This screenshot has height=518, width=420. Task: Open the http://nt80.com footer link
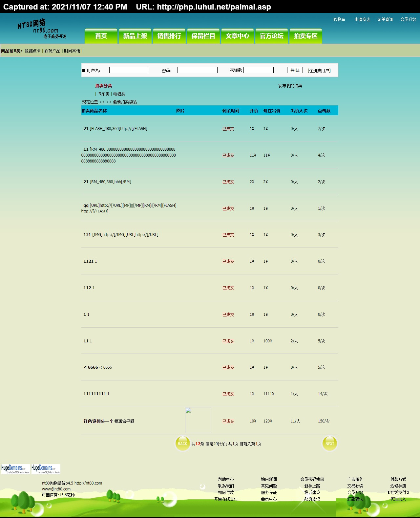[88, 483]
